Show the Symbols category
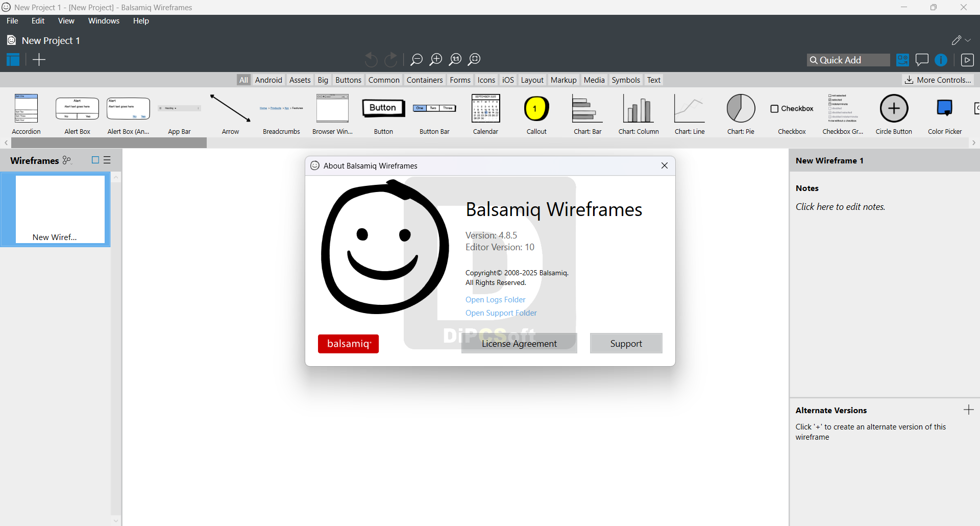This screenshot has height=526, width=980. tap(626, 80)
